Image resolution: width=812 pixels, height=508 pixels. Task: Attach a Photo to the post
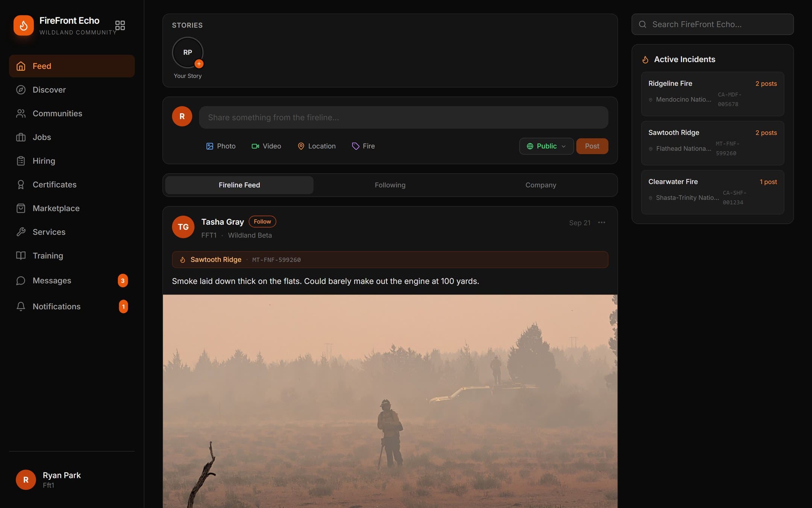(x=221, y=146)
